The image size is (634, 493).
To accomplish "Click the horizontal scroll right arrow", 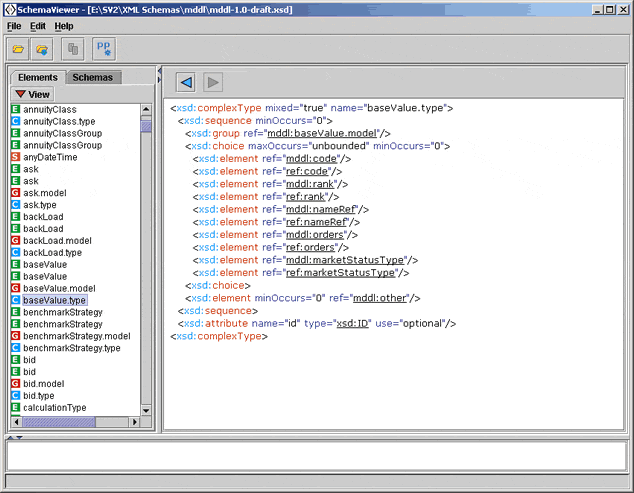I will [135, 422].
